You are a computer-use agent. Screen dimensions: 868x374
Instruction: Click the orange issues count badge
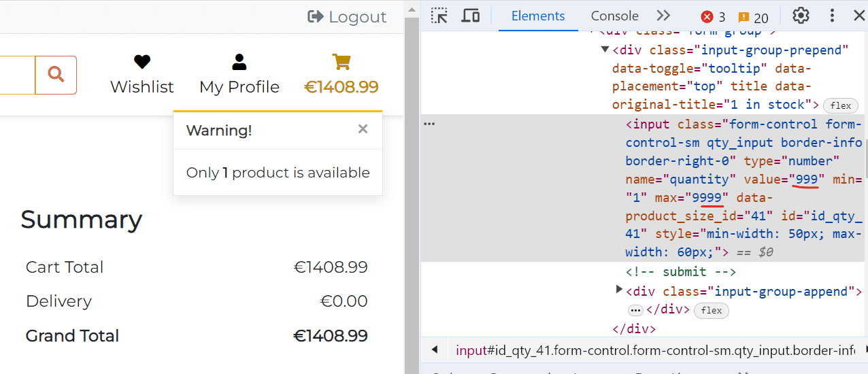click(x=753, y=17)
